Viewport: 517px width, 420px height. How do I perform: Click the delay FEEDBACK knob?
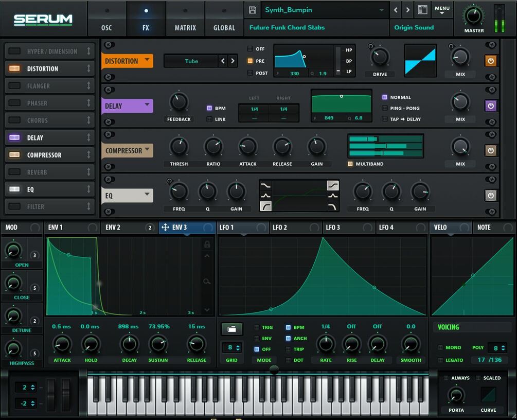pos(179,102)
